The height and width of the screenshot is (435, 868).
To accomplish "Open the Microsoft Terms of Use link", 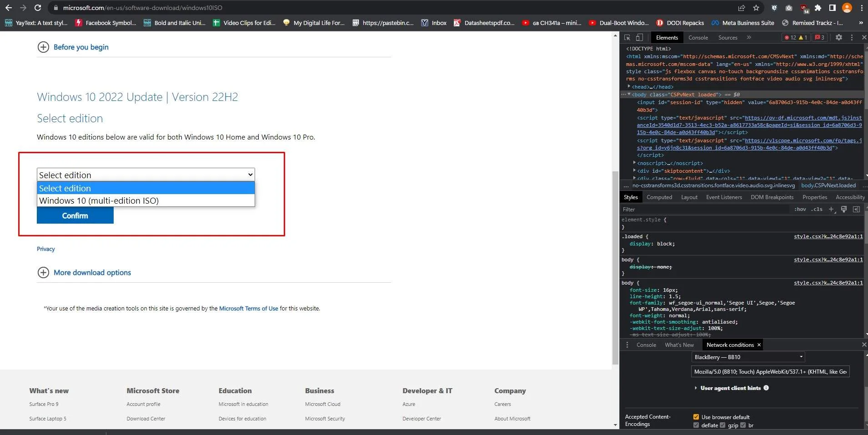I will click(x=248, y=308).
